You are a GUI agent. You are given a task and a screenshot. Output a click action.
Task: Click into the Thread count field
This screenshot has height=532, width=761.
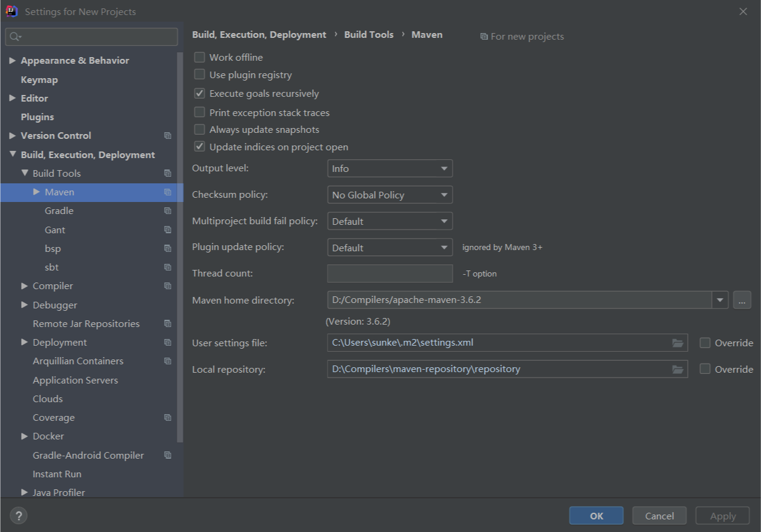pyautogui.click(x=390, y=274)
